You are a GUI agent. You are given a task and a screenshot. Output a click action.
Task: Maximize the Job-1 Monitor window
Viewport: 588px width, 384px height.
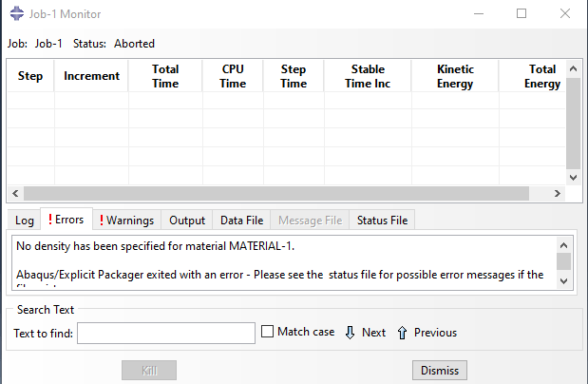coord(522,14)
